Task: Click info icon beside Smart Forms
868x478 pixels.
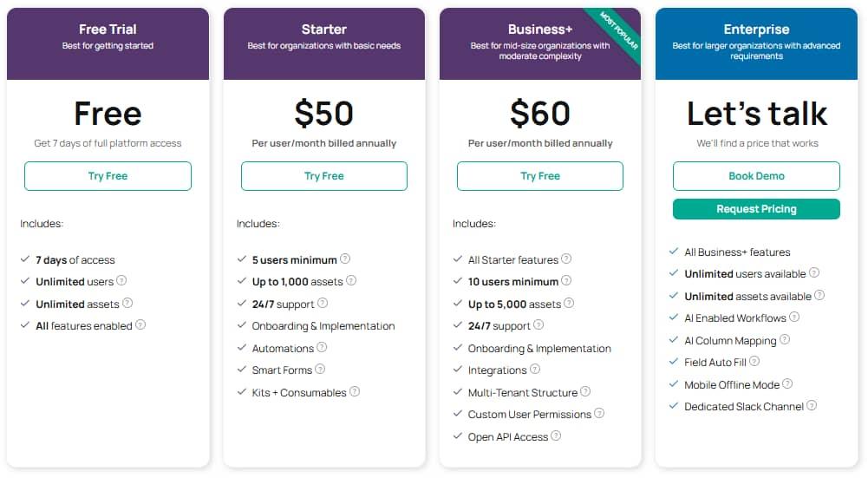Action: (320, 370)
